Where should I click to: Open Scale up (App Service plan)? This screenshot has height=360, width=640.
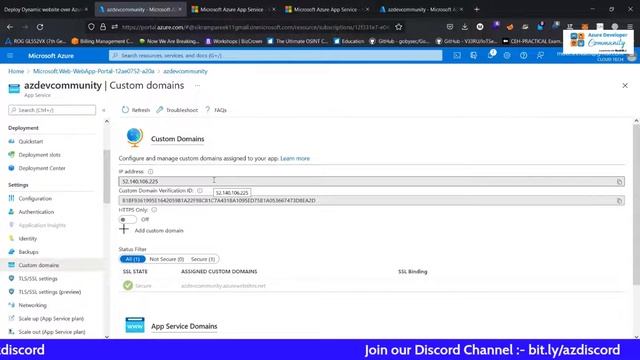[51, 319]
